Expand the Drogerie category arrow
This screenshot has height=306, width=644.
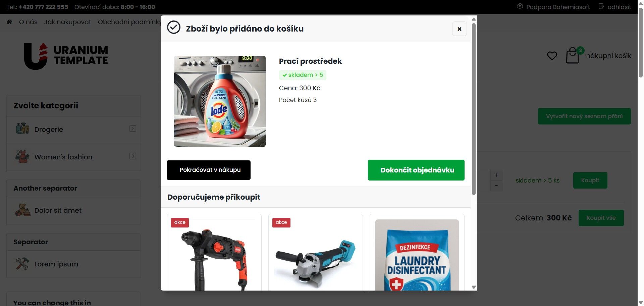pyautogui.click(x=133, y=129)
